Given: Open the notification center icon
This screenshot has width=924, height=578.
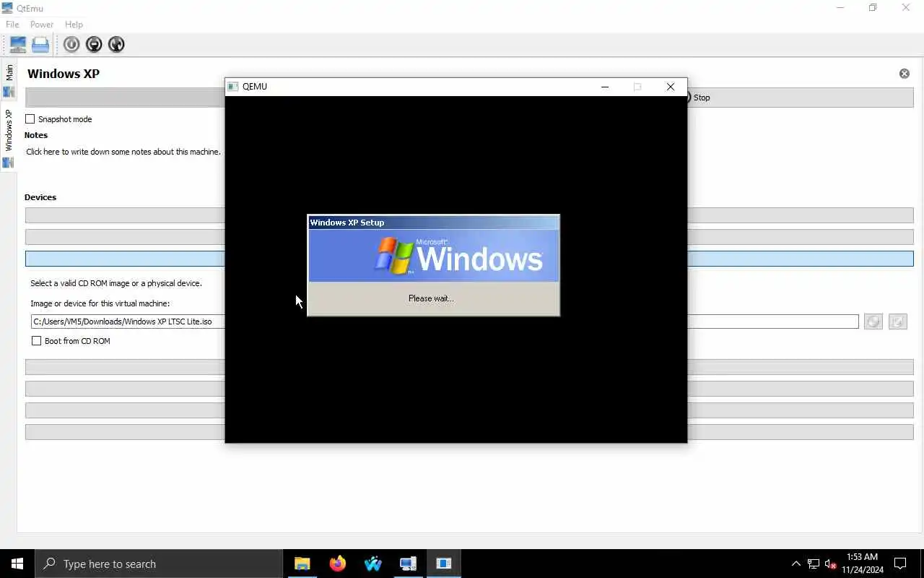Looking at the screenshot, I should coord(900,564).
